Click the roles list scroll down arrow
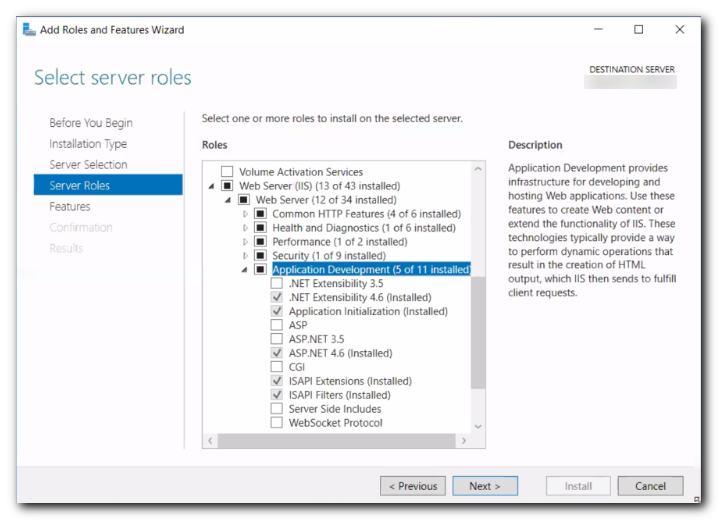This screenshot has width=718, height=520. [x=478, y=426]
